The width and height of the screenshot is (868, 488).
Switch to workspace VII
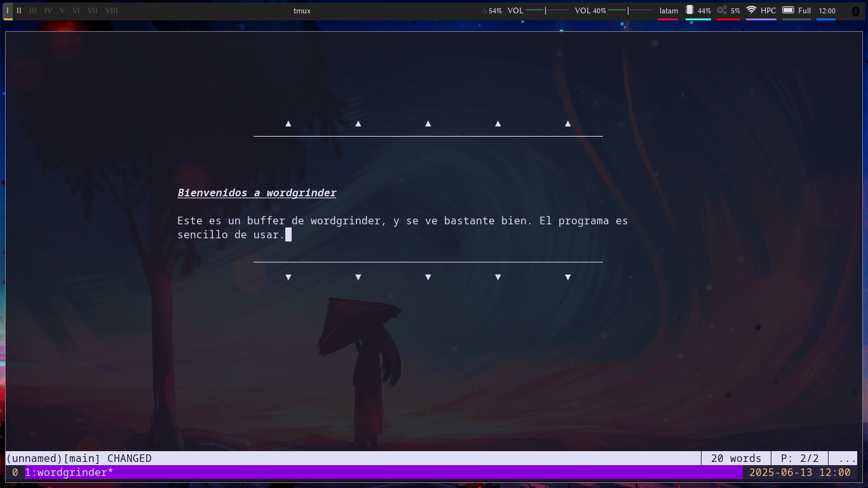93,11
